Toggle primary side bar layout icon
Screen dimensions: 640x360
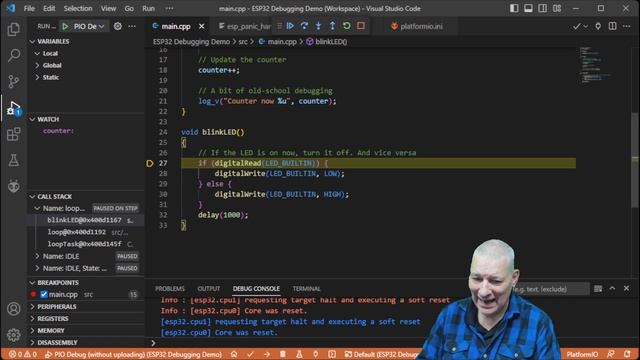coord(514,8)
